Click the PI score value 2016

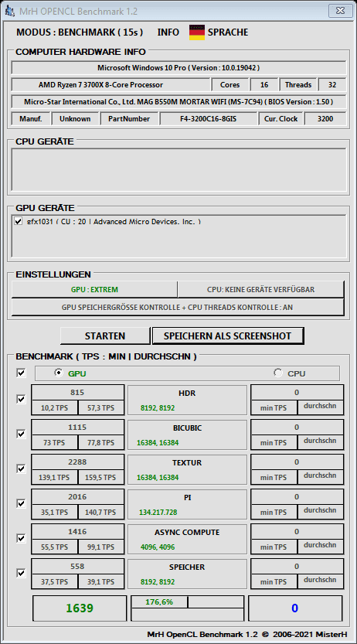click(77, 497)
